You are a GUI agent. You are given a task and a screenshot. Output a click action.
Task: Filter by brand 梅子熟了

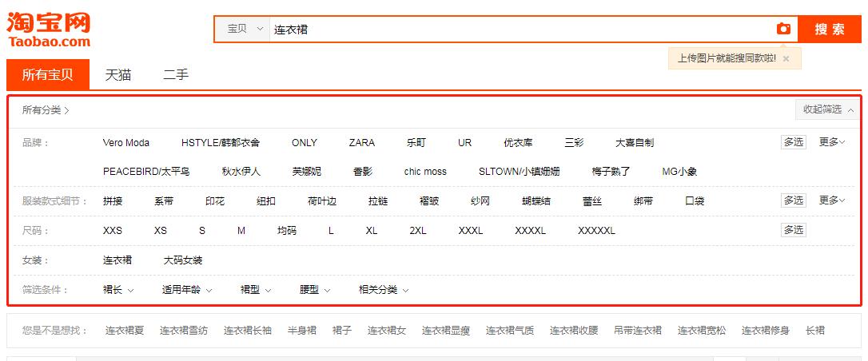tap(611, 172)
